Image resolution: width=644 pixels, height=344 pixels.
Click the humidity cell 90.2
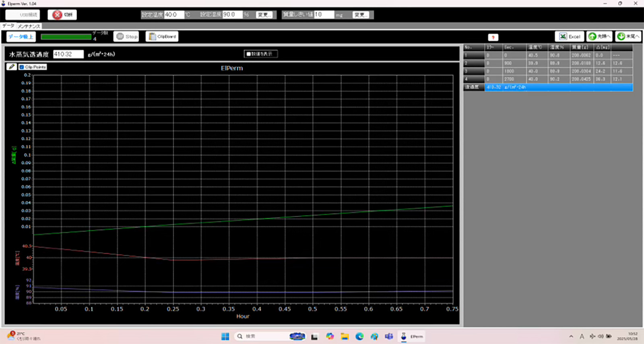559,79
